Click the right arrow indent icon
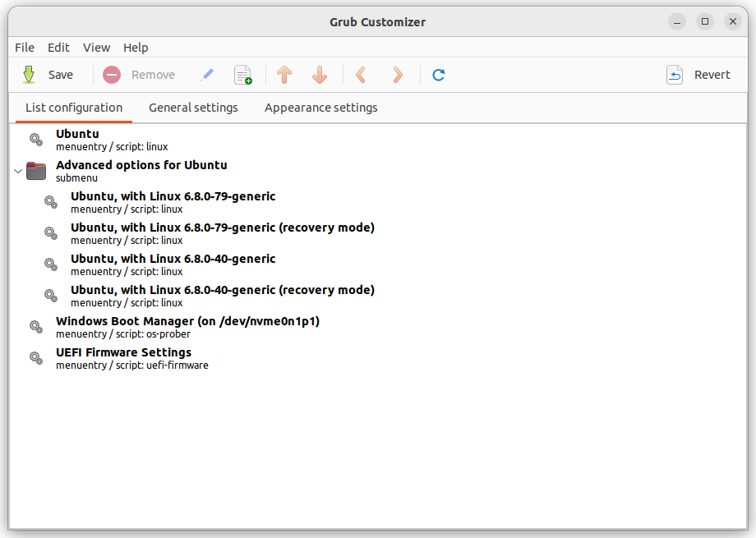This screenshot has width=756, height=538. [397, 75]
